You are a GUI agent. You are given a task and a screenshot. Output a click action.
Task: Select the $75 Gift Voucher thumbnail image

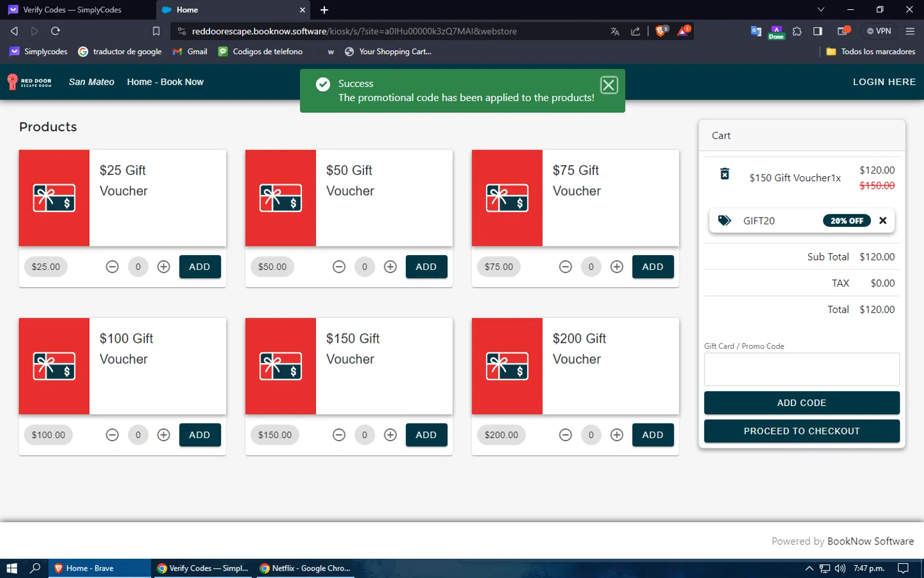point(507,198)
